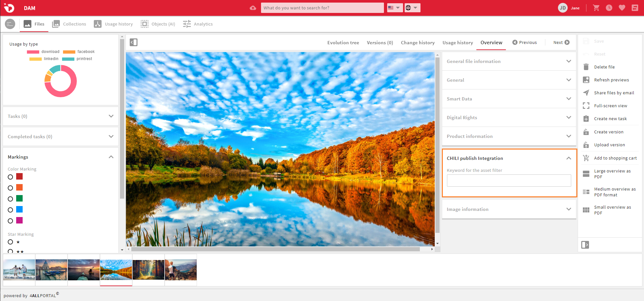The width and height of the screenshot is (644, 301).
Task: Open the clock history icon in header
Action: pos(609,8)
